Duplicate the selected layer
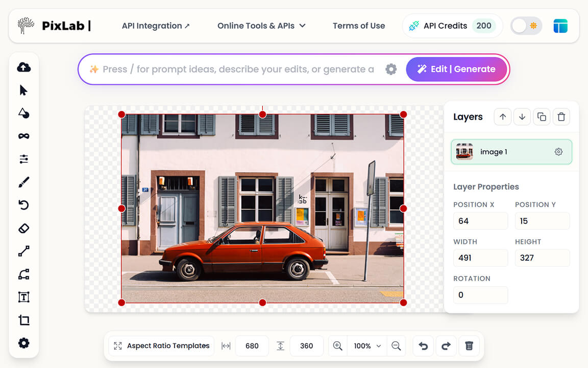This screenshot has width=588, height=368. click(x=542, y=117)
